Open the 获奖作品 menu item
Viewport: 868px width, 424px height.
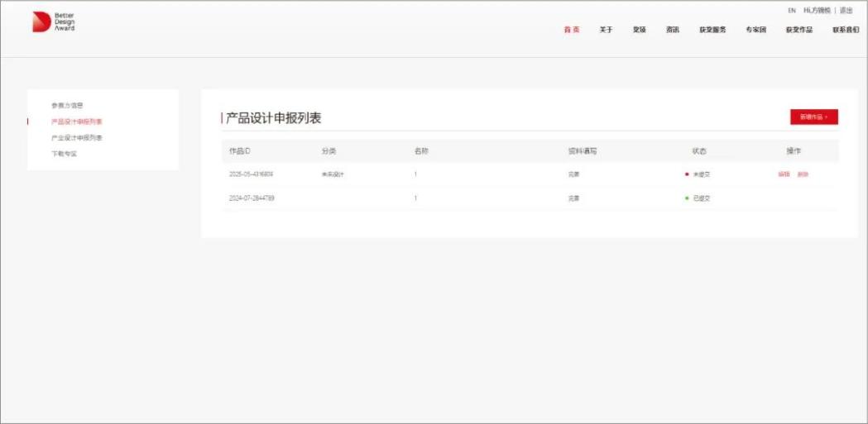point(798,30)
